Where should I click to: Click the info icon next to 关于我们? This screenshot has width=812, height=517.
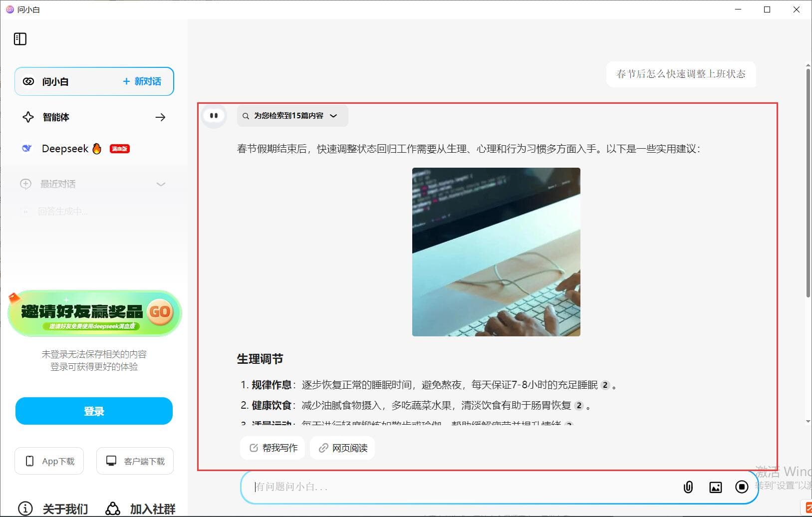pos(25,508)
